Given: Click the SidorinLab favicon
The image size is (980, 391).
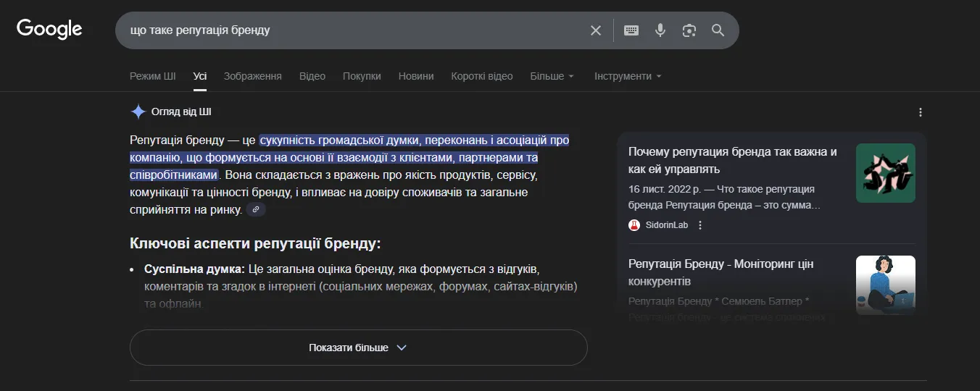Looking at the screenshot, I should 634,225.
